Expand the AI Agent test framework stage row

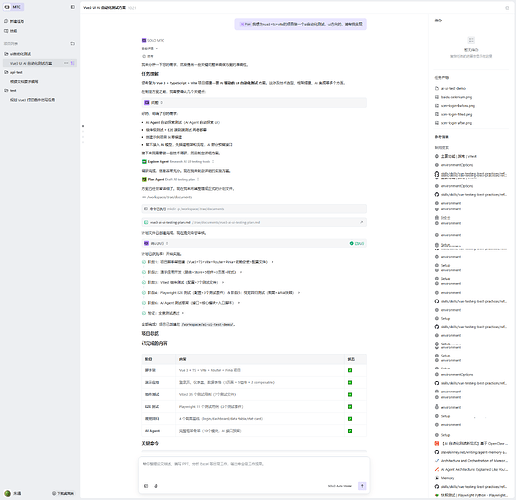click(x=191, y=303)
